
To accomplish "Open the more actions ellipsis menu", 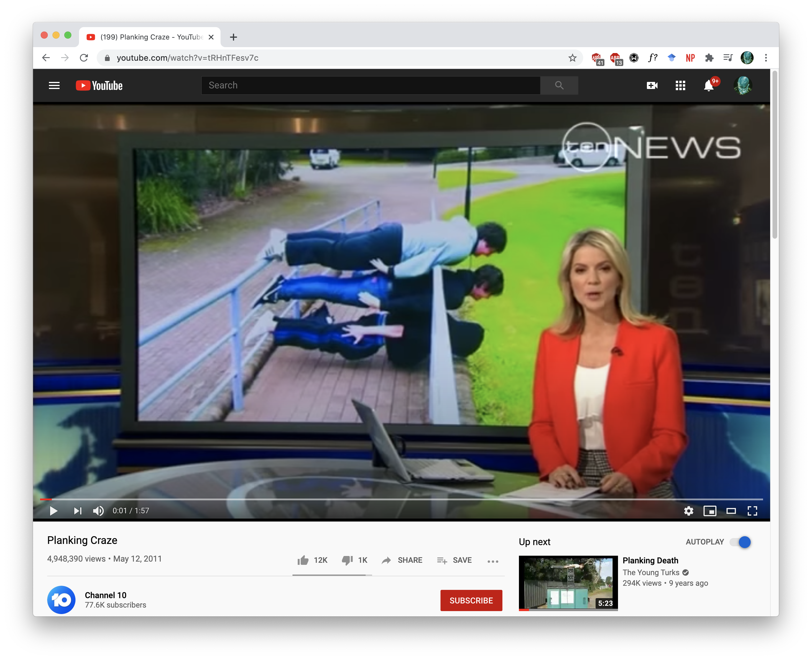I will tap(493, 561).
